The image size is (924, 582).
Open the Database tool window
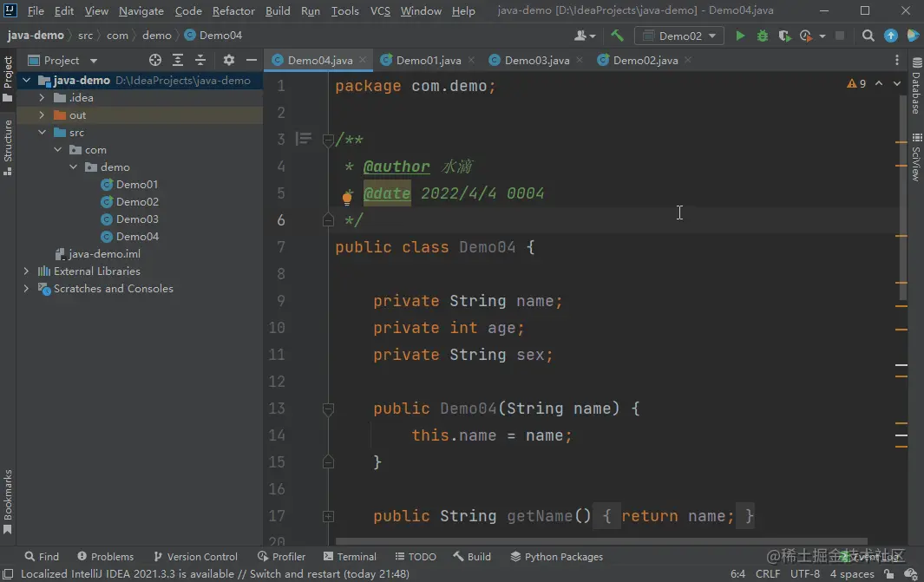916,86
